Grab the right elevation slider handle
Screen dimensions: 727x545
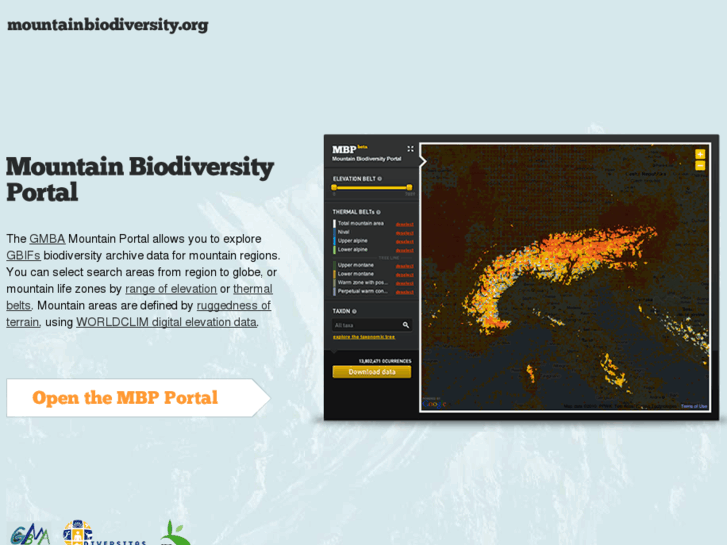[x=409, y=187]
